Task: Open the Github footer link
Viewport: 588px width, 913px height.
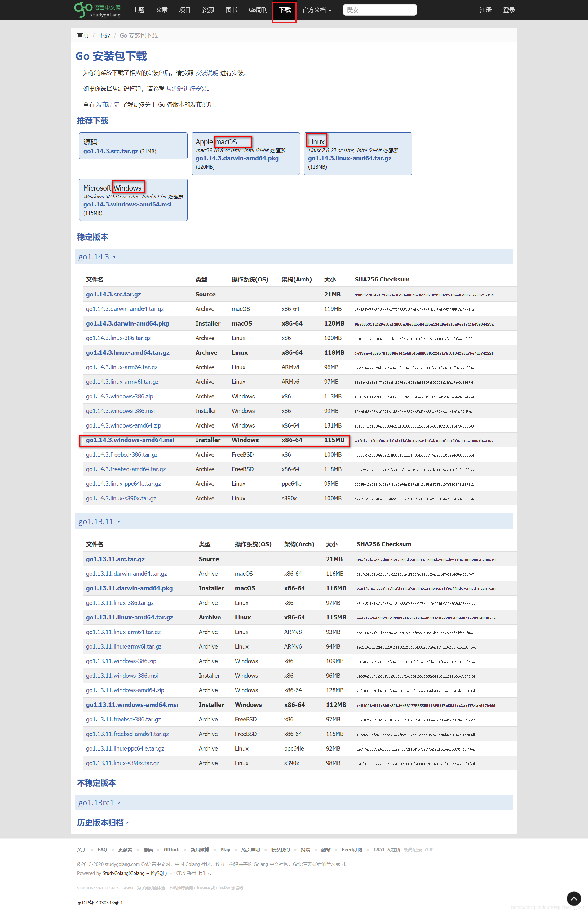Action: [x=171, y=850]
